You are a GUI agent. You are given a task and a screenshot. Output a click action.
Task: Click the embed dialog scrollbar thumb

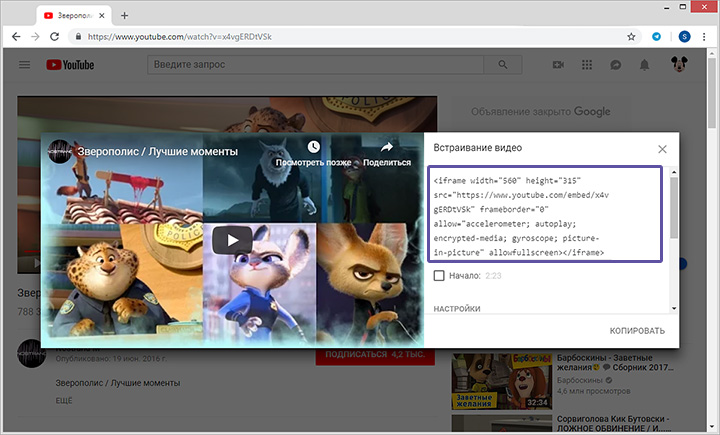coord(674,208)
